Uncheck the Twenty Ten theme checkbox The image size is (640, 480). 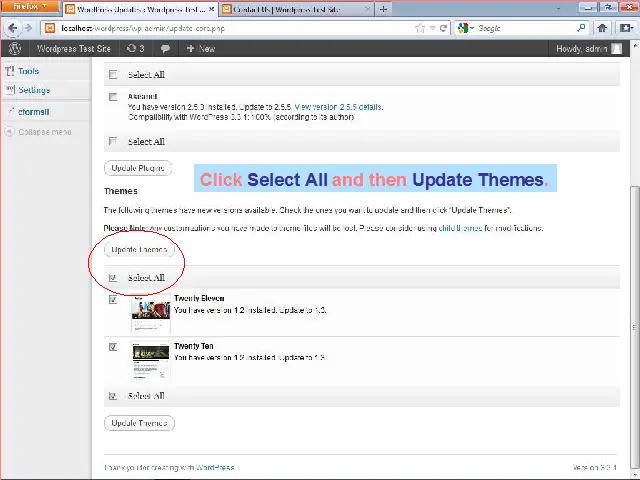113,347
